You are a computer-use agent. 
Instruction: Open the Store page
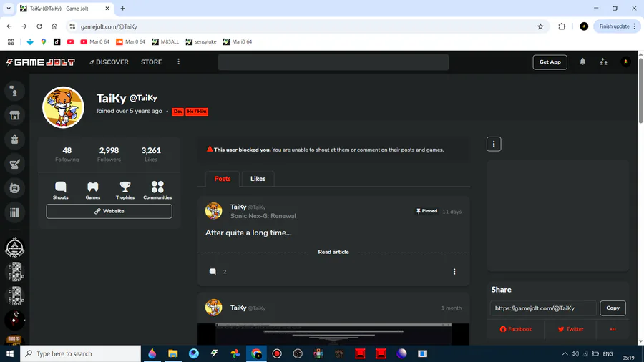[x=151, y=62]
